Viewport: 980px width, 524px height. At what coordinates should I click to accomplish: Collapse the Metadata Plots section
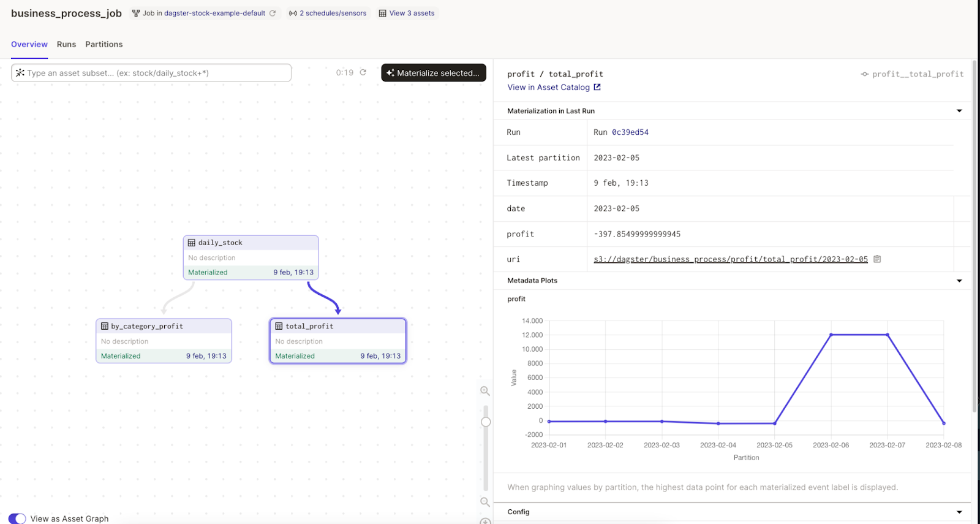(x=959, y=281)
